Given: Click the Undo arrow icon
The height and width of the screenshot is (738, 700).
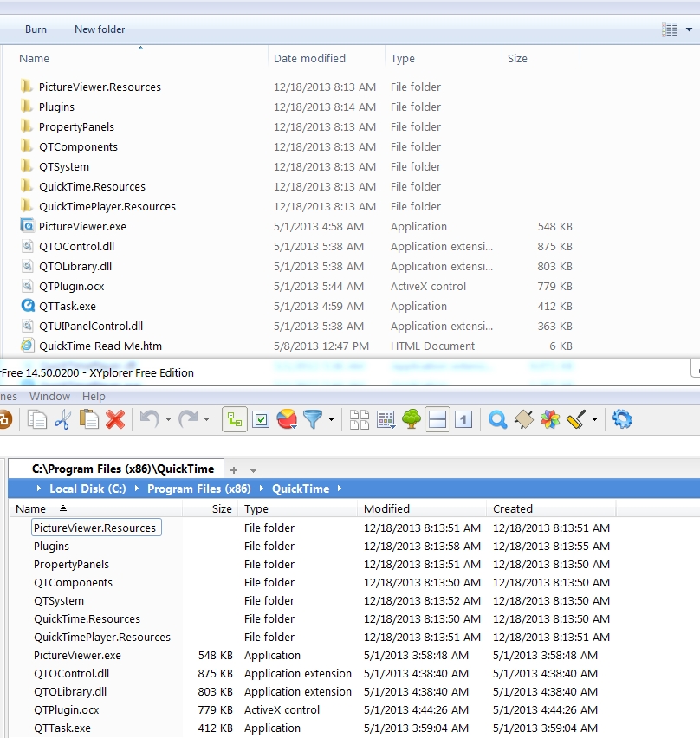Looking at the screenshot, I should click(149, 420).
